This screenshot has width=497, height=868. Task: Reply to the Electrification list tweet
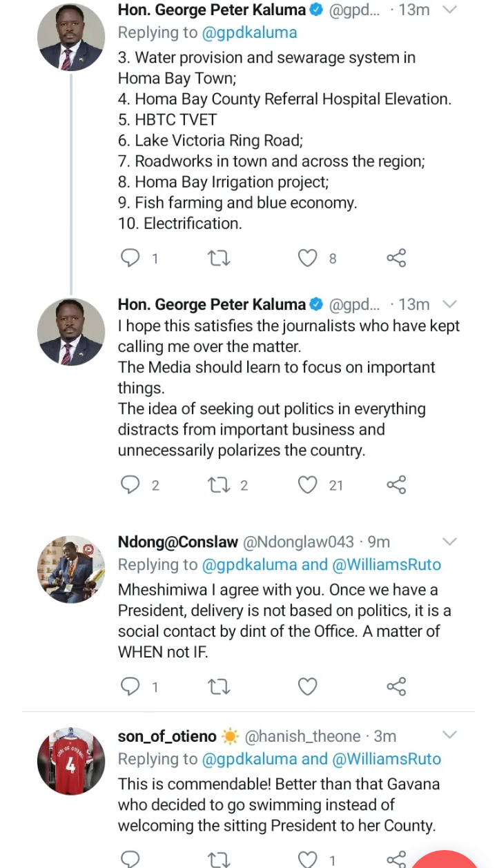tap(130, 258)
